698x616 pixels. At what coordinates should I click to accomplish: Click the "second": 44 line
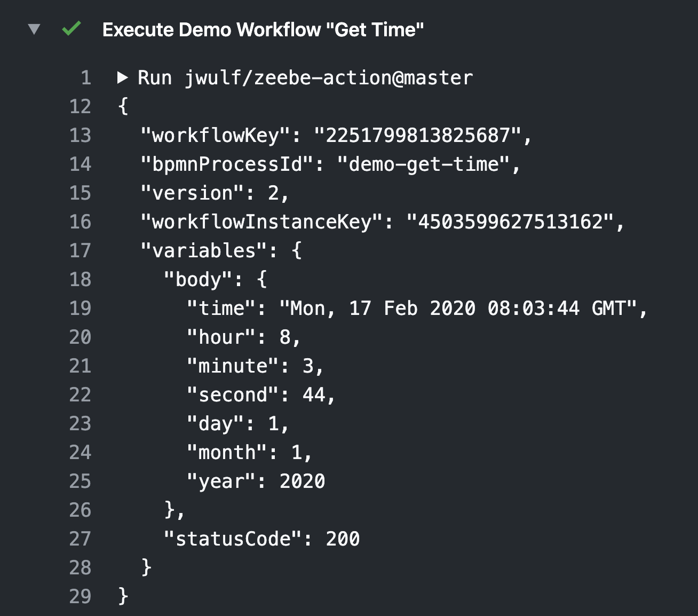tap(261, 395)
